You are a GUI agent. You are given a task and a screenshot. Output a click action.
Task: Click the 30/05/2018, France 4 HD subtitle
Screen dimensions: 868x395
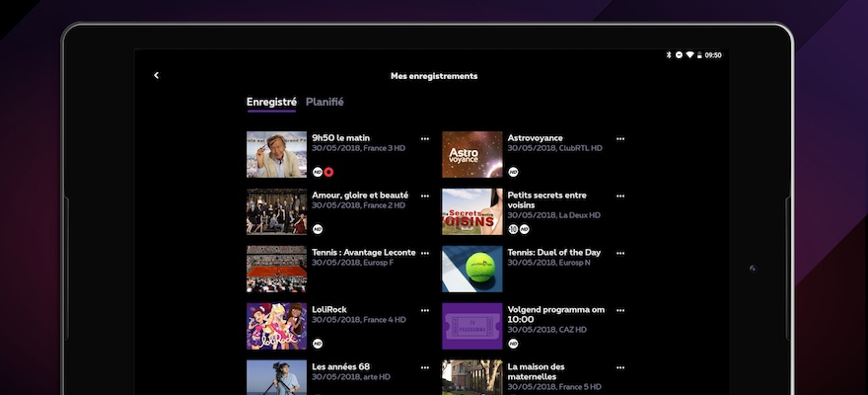[x=359, y=320]
